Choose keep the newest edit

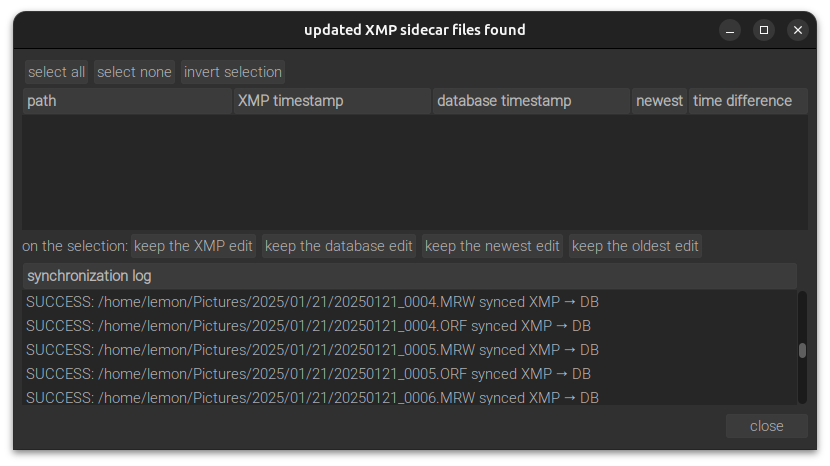click(492, 246)
